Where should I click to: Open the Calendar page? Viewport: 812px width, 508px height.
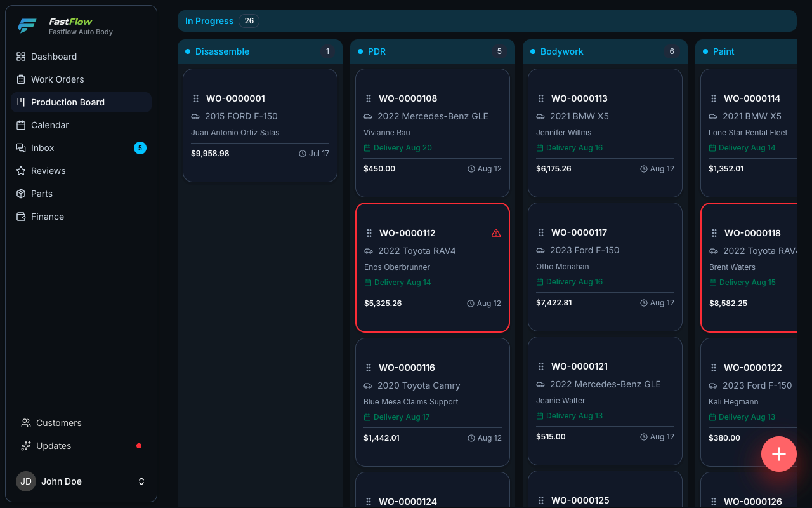(81, 125)
